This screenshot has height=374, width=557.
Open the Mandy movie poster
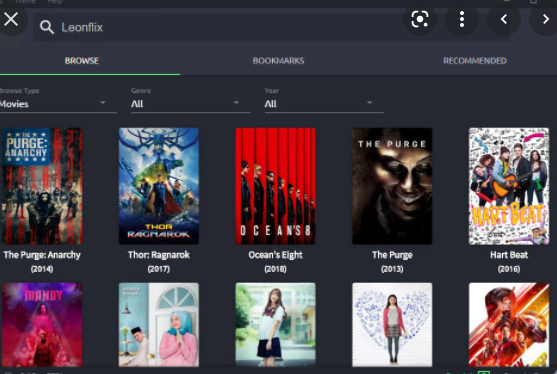42,325
